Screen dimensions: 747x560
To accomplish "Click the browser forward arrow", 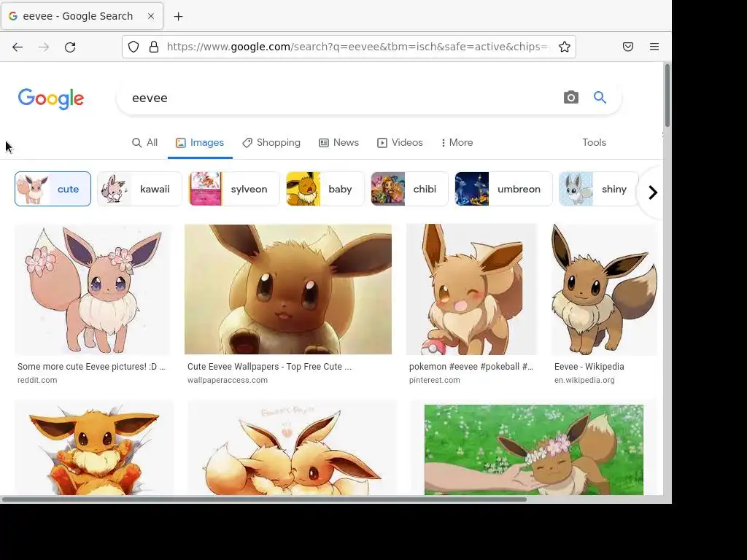I will click(x=44, y=47).
